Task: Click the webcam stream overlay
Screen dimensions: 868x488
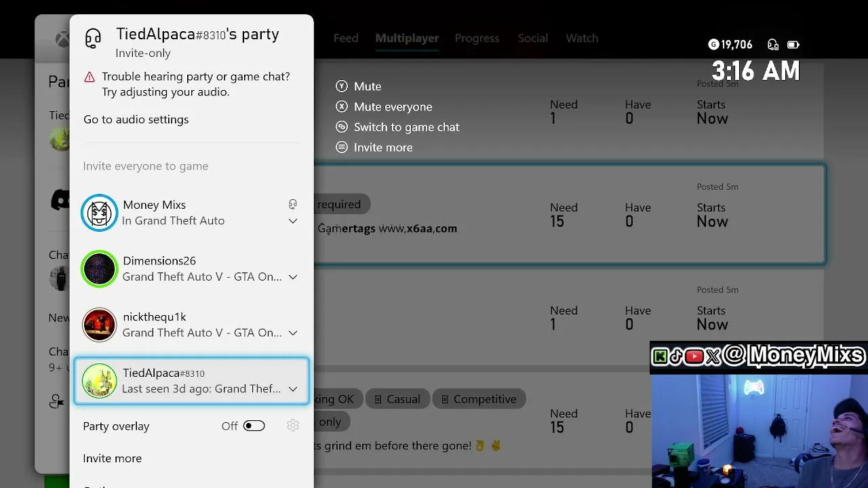Action: pyautogui.click(x=759, y=431)
